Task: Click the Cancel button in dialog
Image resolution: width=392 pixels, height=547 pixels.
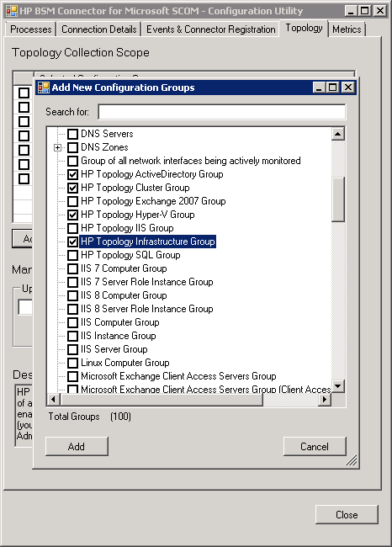Action: (315, 447)
